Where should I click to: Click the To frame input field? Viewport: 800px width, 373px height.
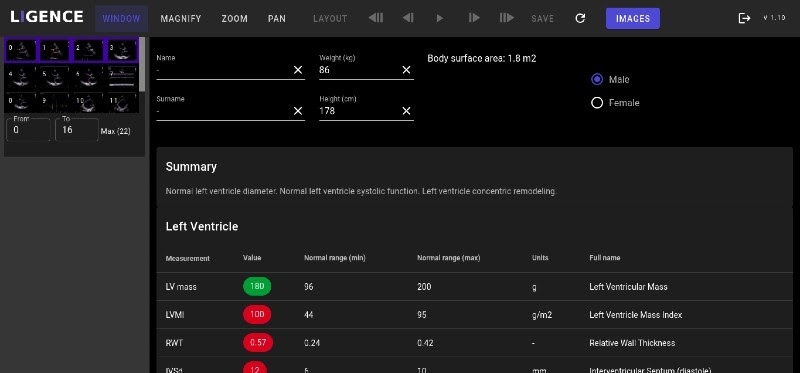pos(77,130)
